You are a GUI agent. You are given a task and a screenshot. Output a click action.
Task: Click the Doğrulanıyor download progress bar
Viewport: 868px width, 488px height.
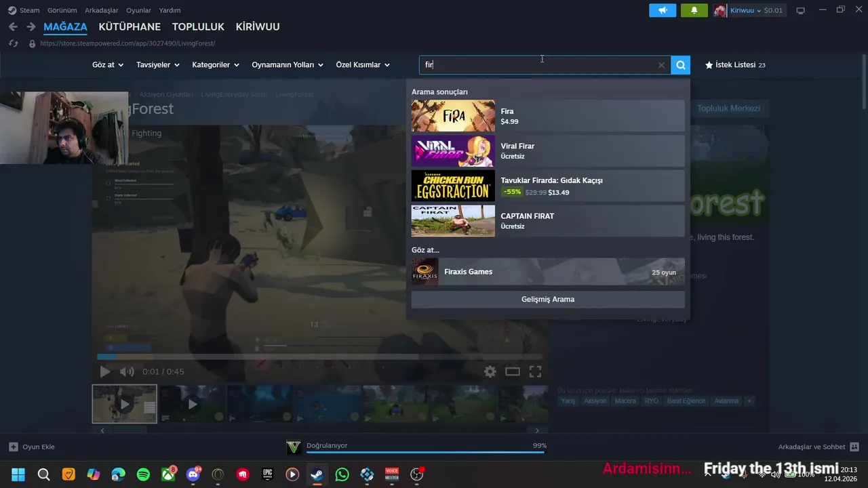pyautogui.click(x=426, y=452)
